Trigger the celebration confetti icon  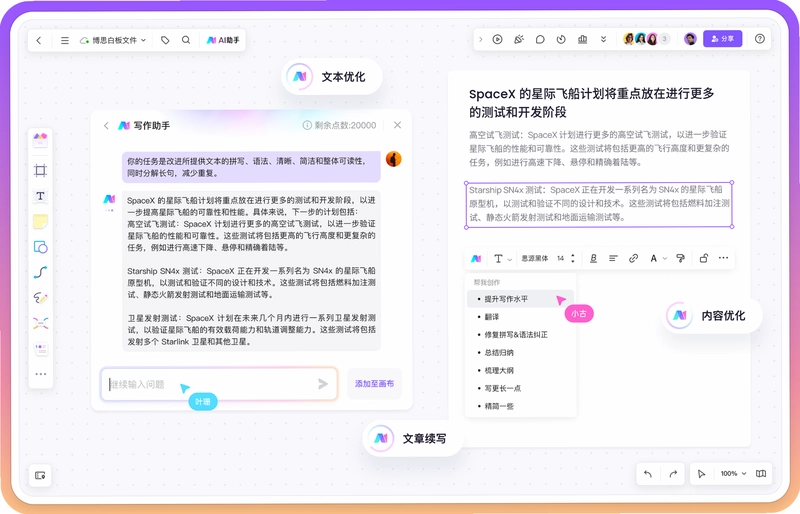[519, 39]
